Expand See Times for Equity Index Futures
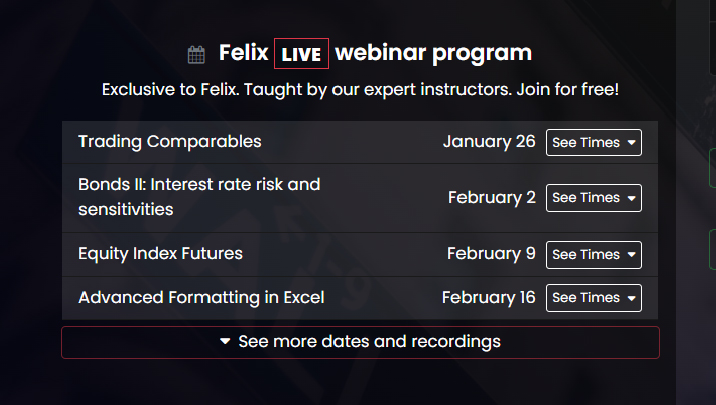This screenshot has width=716, height=405. 594,255
